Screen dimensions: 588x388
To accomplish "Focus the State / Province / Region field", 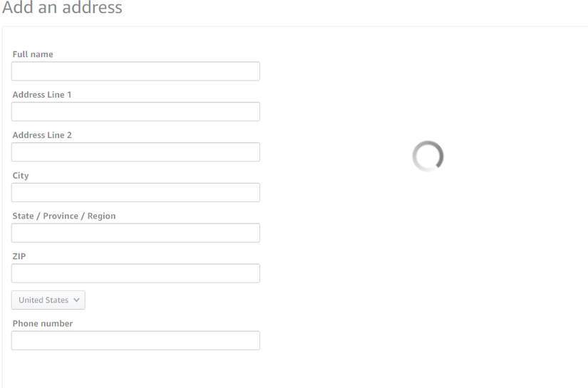I will click(x=135, y=233).
